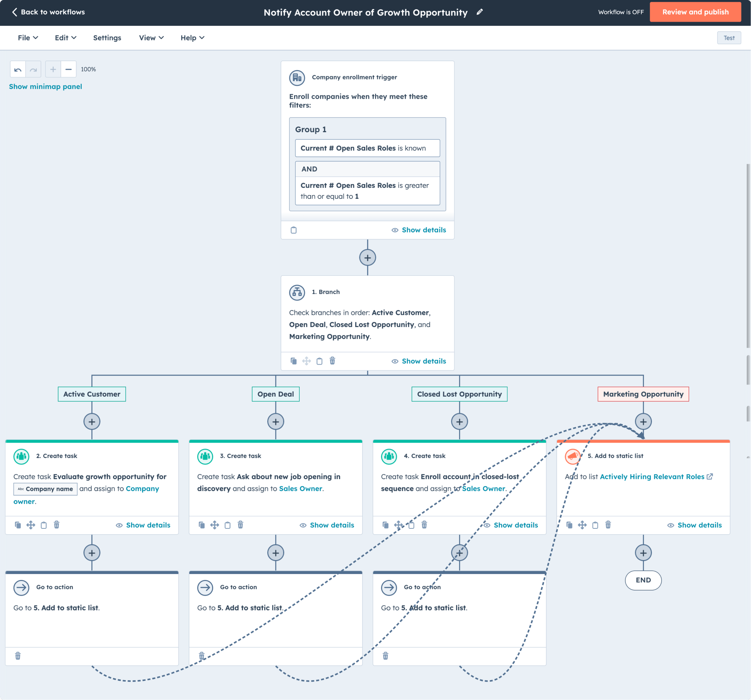
Task: Delete the Branch action with trash icon
Action: [332, 361]
